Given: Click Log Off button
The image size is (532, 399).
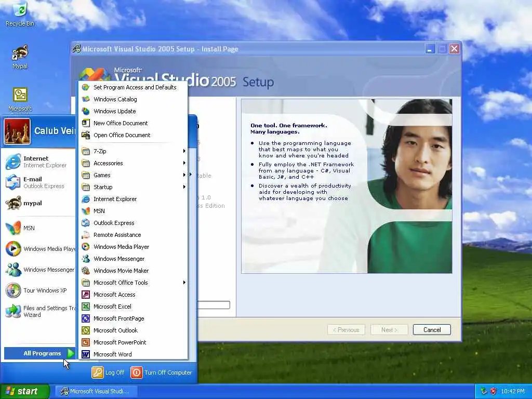Looking at the screenshot, I should pos(108,372).
